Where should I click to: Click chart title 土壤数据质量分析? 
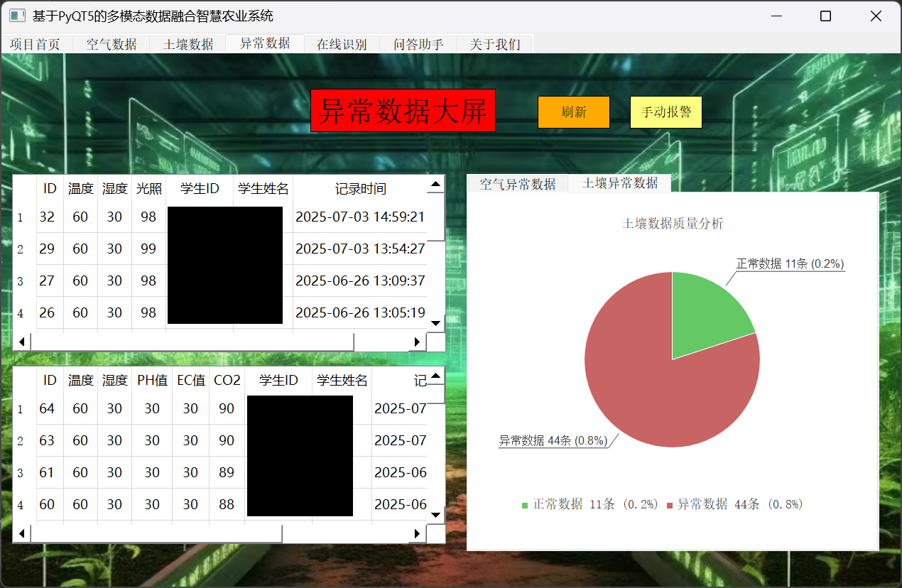673,224
